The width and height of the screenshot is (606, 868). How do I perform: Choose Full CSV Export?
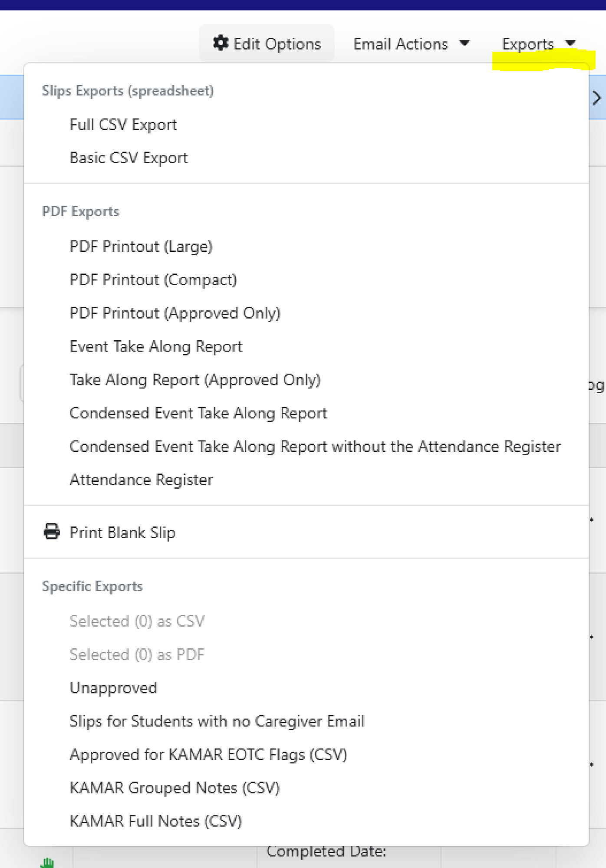pyautogui.click(x=123, y=125)
